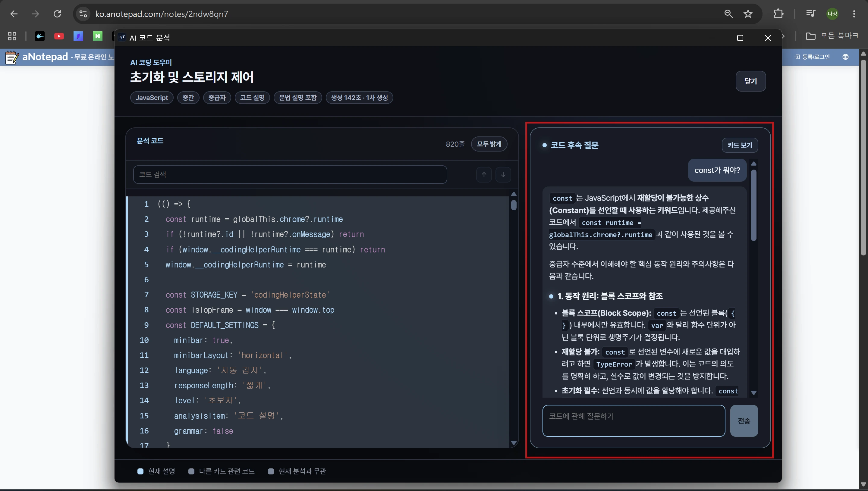The image size is (868, 491).
Task: Click the 1. 동작 원리 section heading
Action: (610, 296)
